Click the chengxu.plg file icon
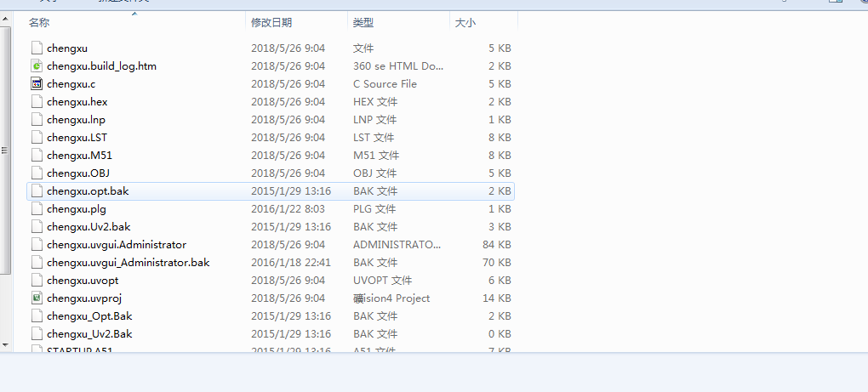Viewport: 868px width, 392px height. coord(37,209)
